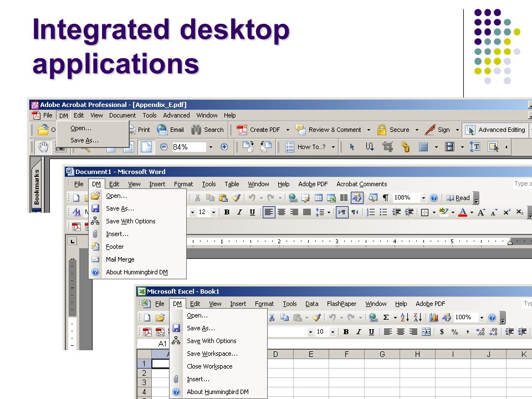Click AutoSum sigma icon in Excel

pyautogui.click(x=386, y=318)
